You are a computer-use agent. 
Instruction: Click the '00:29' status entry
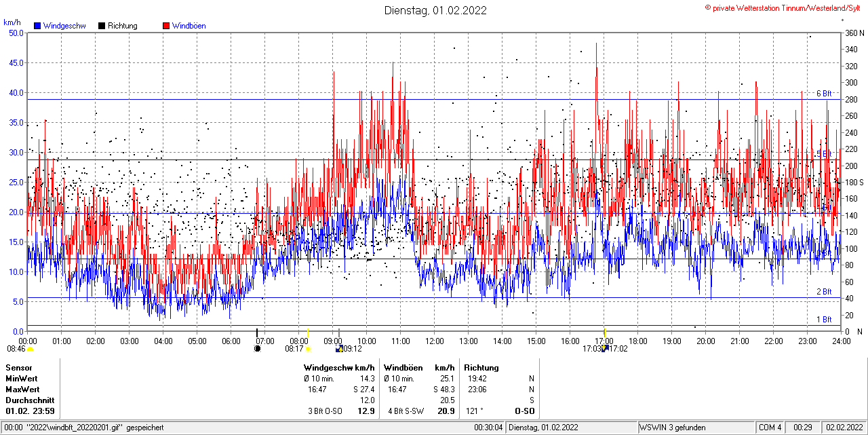(x=803, y=428)
